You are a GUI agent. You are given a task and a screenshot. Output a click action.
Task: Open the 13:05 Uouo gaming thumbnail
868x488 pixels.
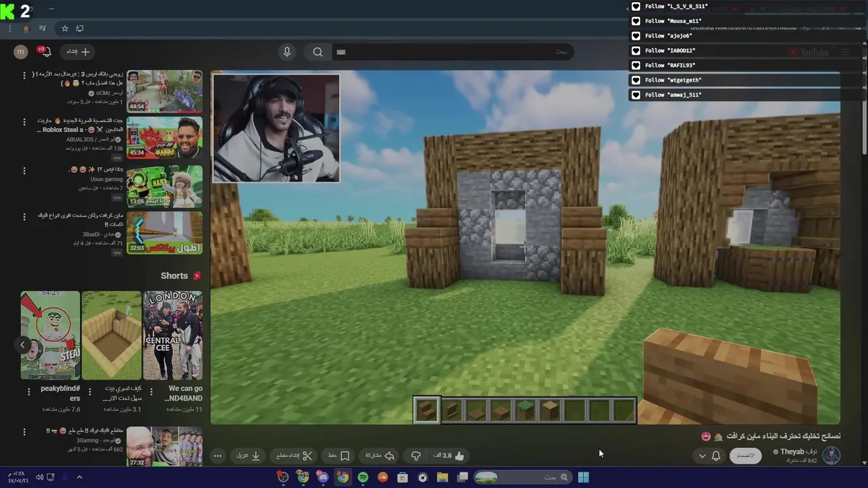[165, 186]
